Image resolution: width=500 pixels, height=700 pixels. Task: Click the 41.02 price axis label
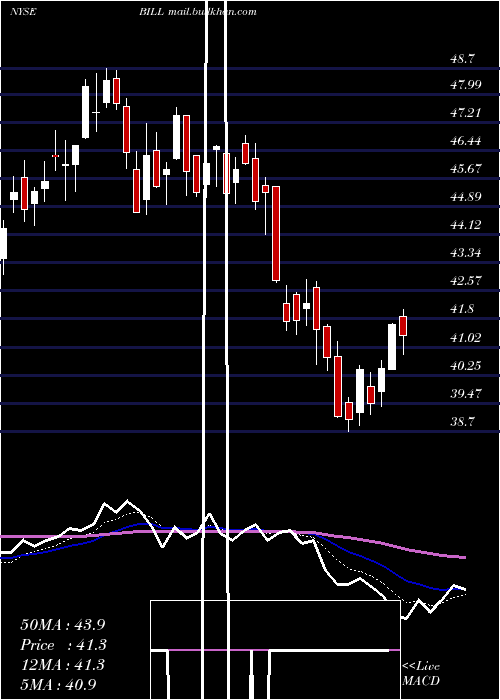point(466,338)
